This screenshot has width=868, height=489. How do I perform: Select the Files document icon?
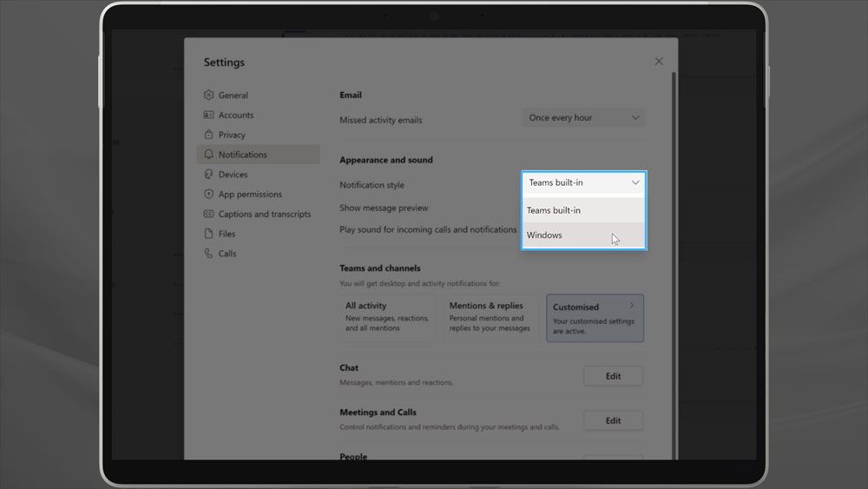coord(208,234)
